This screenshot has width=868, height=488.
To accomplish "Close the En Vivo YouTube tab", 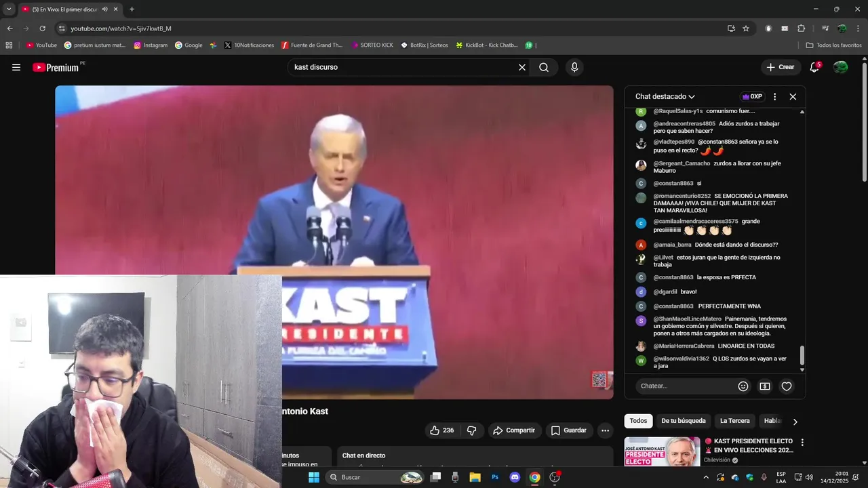I will [x=116, y=9].
